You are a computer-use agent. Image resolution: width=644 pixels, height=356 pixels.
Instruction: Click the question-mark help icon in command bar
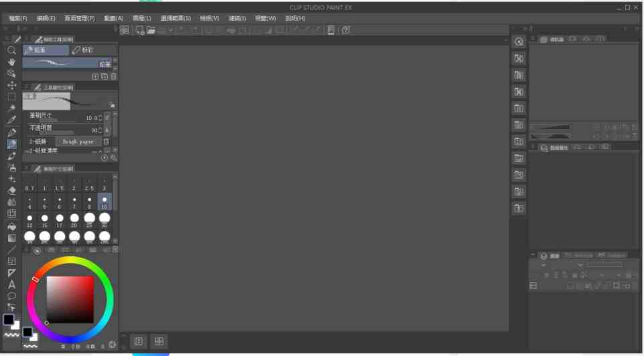click(346, 30)
